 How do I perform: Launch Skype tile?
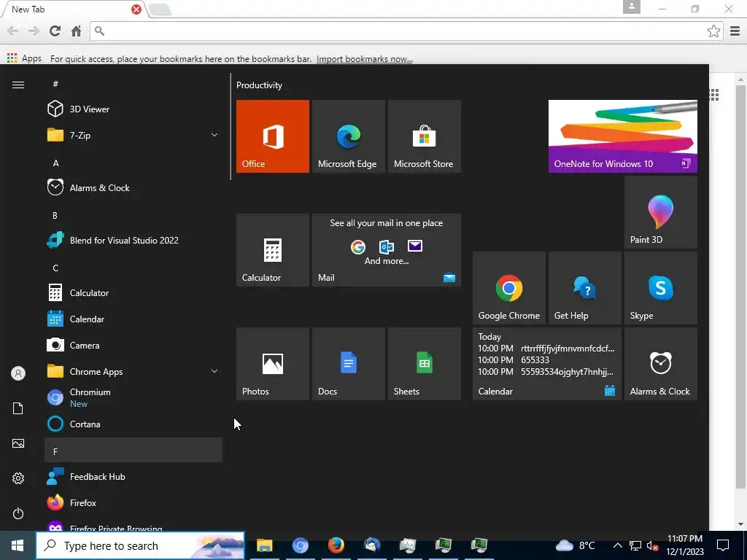point(661,288)
